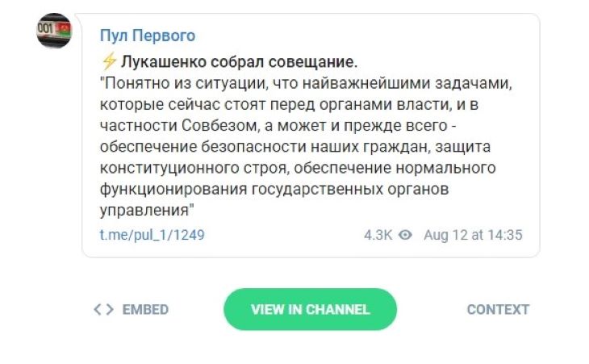Open the Пул Первого channel name link
This screenshot has height=364, width=589.
click(x=148, y=36)
